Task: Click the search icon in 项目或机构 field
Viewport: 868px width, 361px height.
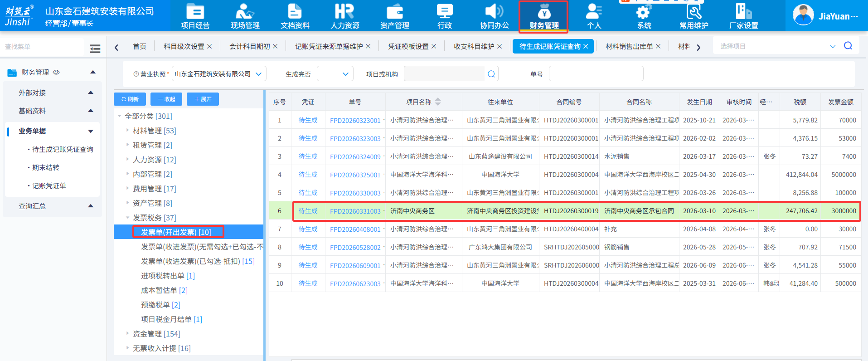Action: coord(491,74)
